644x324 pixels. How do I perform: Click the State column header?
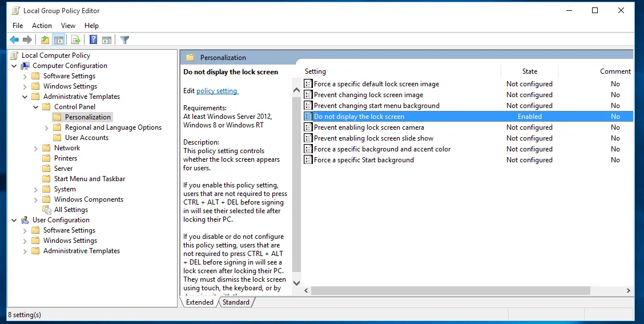point(530,71)
